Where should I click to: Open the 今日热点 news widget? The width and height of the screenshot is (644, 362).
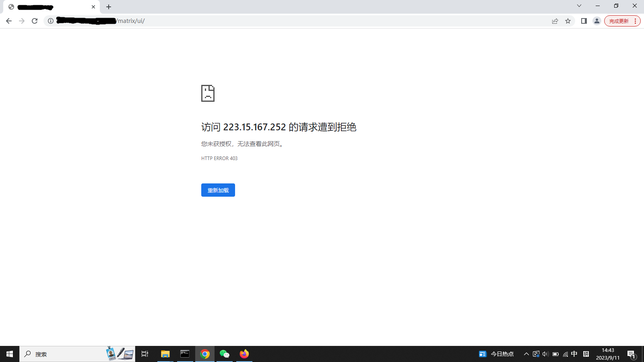tap(496, 354)
